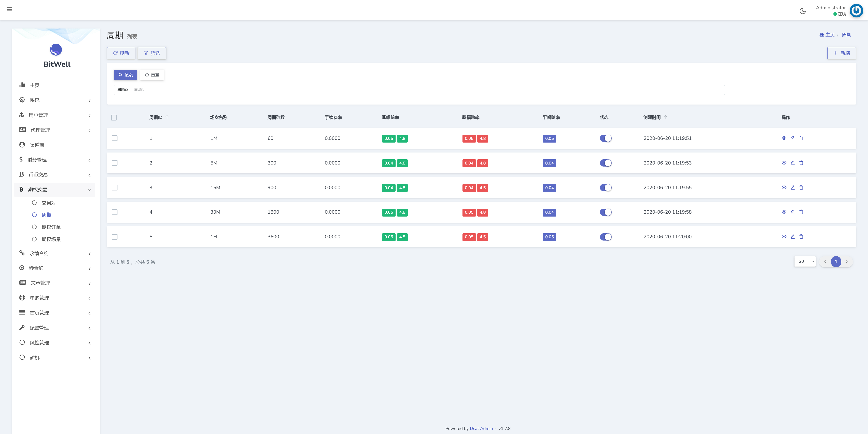Image resolution: width=868 pixels, height=434 pixels.
Task: Click the Administrator power avatar icon
Action: point(856,11)
